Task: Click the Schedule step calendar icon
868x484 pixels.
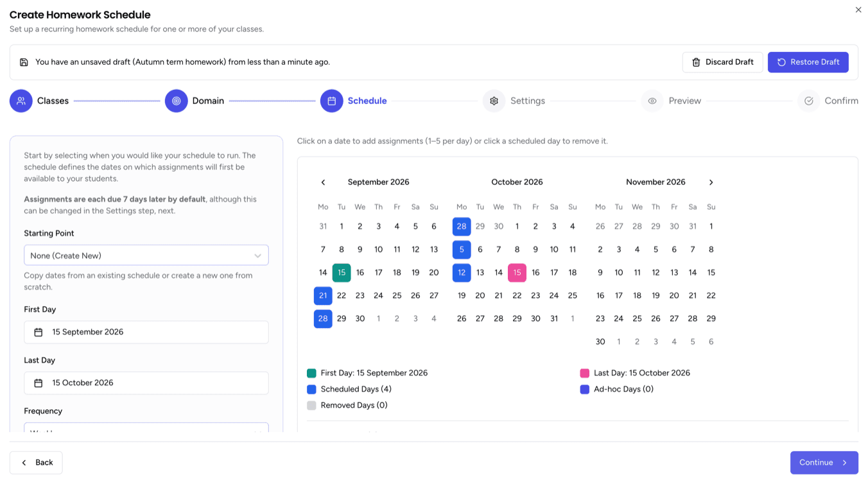Action: pos(332,101)
